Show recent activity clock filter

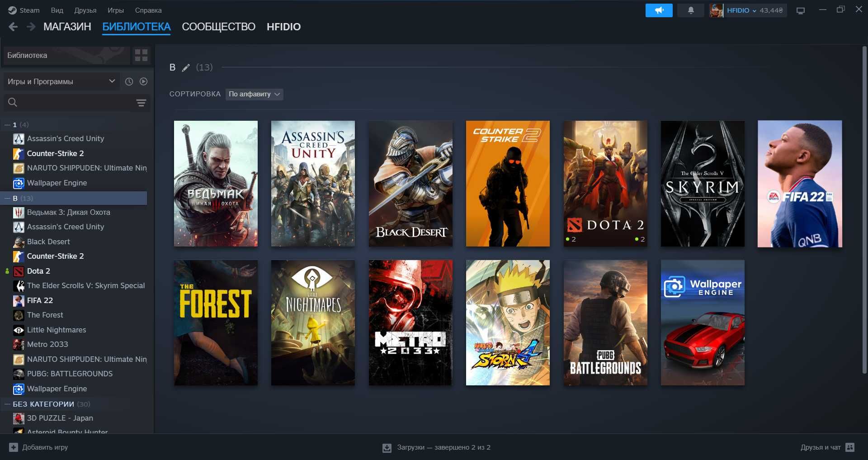coord(129,81)
